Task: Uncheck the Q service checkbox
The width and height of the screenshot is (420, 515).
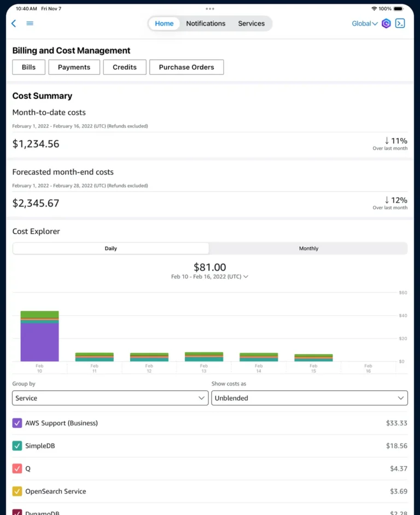Action: 17,468
